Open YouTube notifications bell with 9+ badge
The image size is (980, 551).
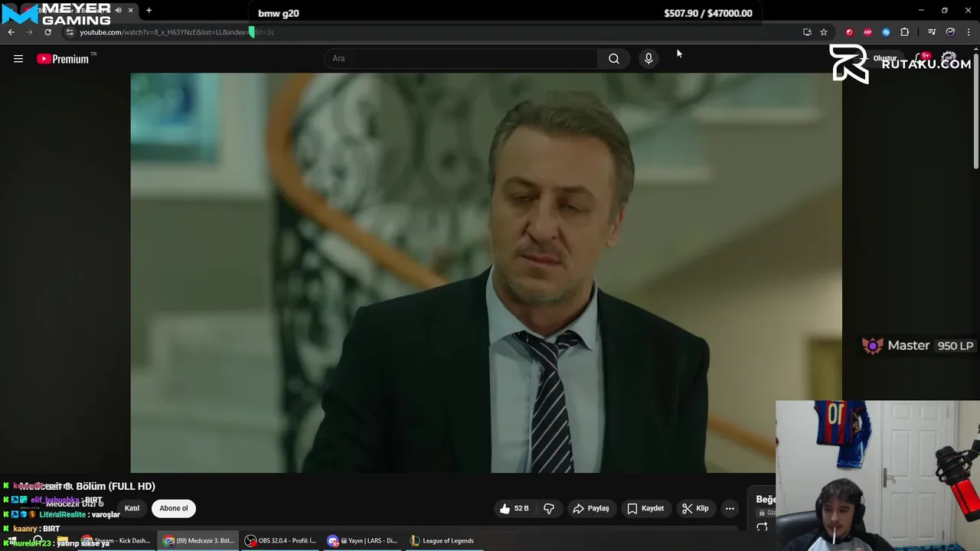pos(923,59)
